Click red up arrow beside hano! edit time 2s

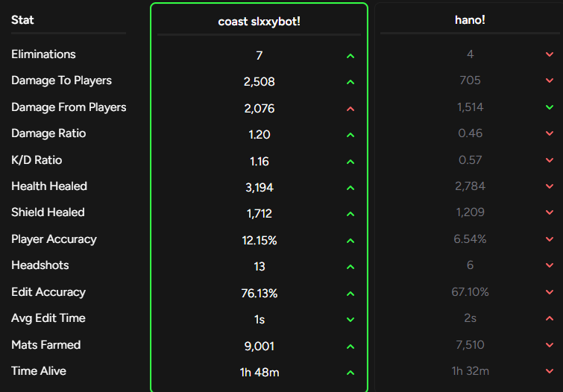click(x=550, y=318)
